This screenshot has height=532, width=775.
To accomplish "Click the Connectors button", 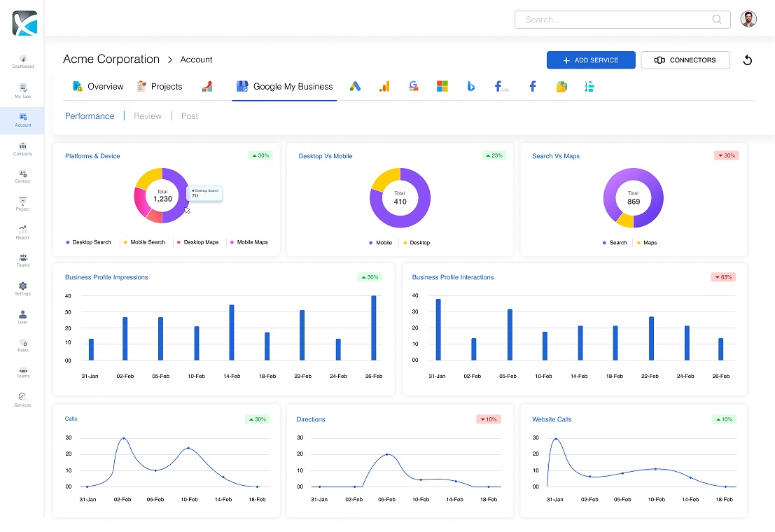I will 685,60.
